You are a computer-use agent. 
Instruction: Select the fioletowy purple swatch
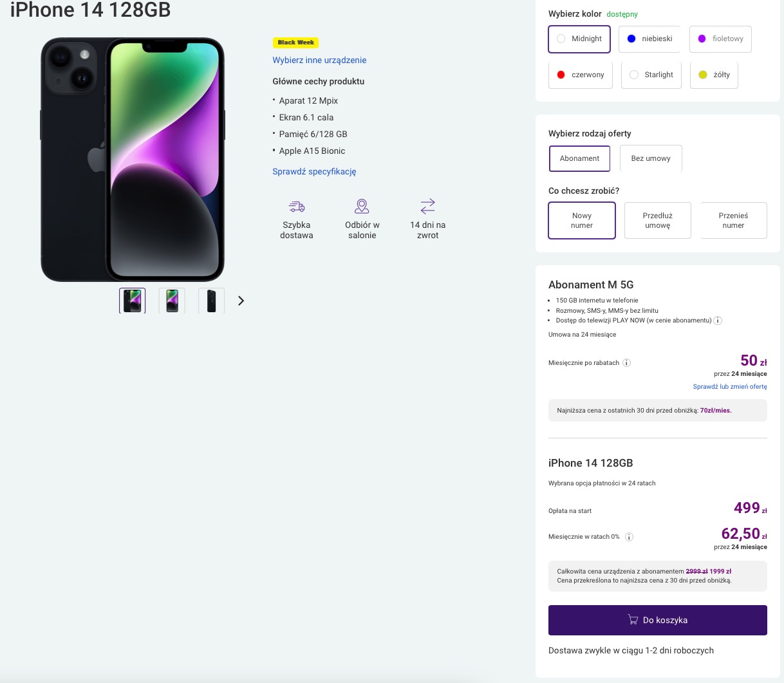pyautogui.click(x=720, y=39)
